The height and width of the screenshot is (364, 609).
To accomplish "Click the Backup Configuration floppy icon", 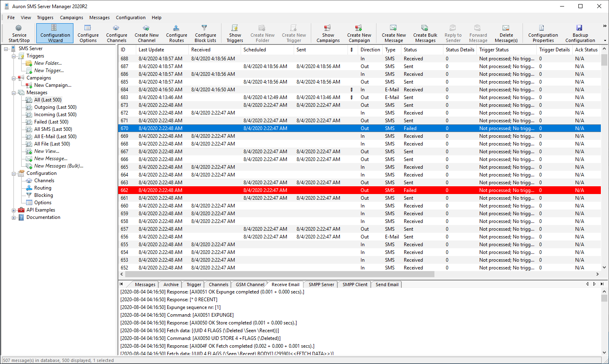I will (579, 28).
